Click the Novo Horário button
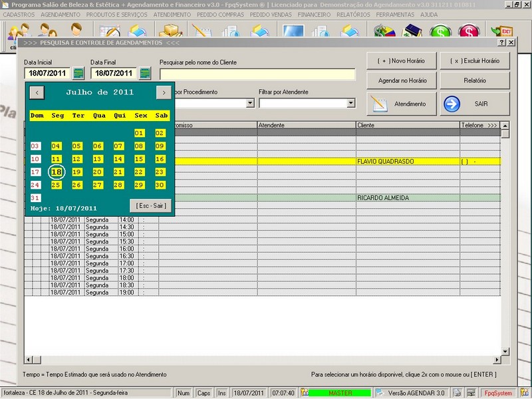Image resolution: width=532 pixels, height=399 pixels. point(401,61)
